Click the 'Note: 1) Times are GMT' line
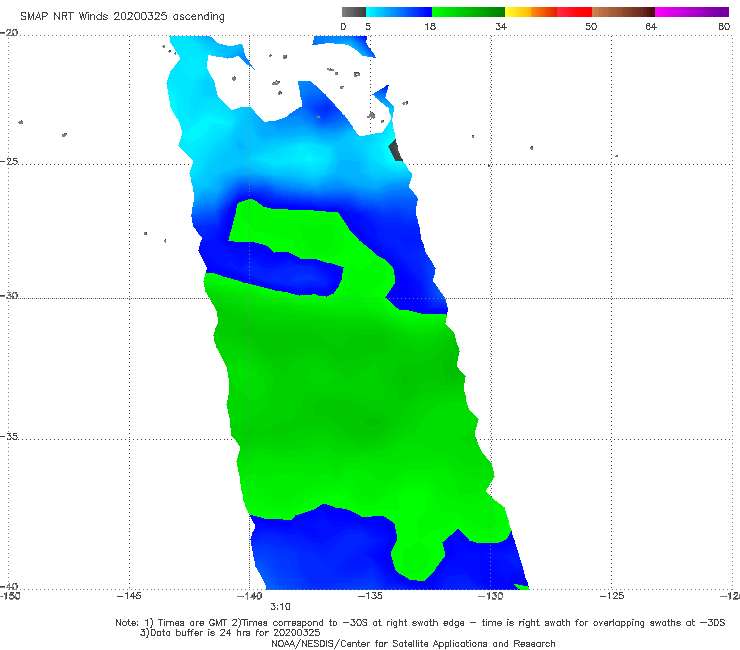 tap(420, 623)
